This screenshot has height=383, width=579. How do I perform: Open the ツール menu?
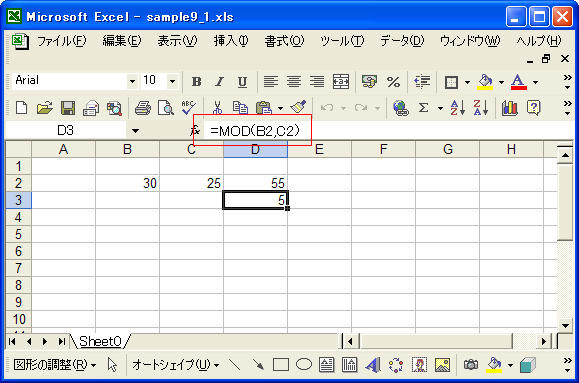click(x=342, y=41)
